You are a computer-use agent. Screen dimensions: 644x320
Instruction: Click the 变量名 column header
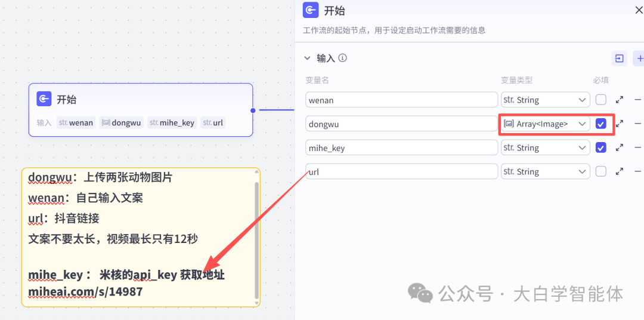click(x=317, y=80)
